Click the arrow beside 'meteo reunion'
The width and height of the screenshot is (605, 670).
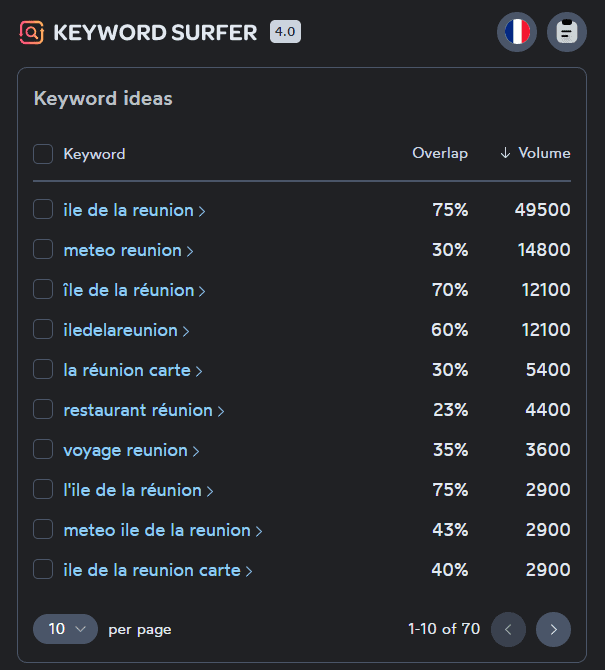(x=190, y=251)
